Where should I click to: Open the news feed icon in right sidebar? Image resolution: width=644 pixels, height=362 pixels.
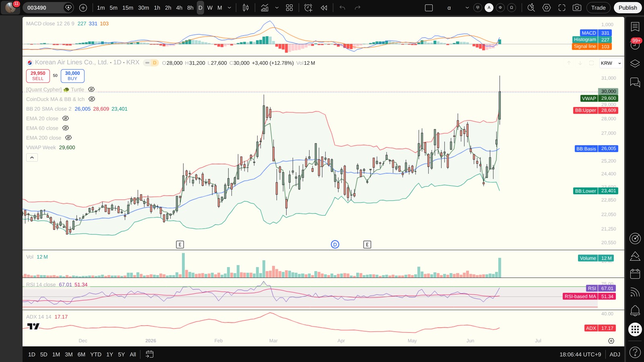[x=635, y=292]
